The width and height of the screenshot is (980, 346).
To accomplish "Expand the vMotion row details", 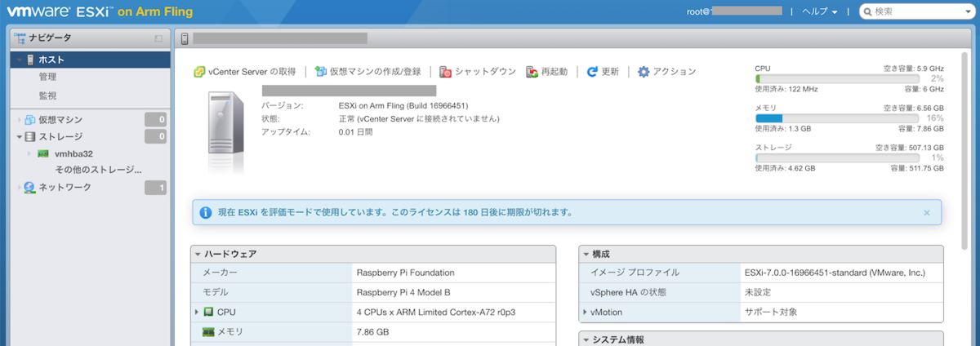I will pos(585,312).
